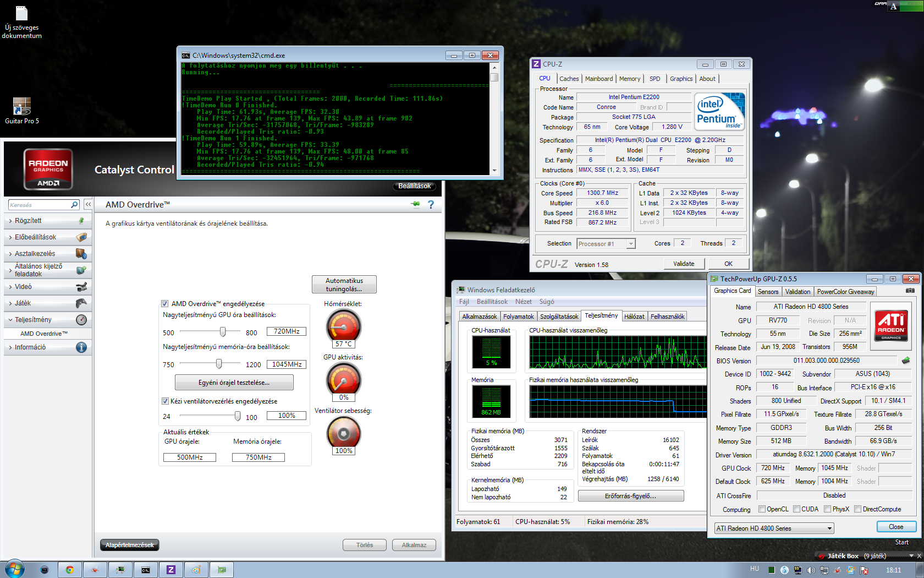Click the Teljesítmény gauge icon
Image resolution: width=924 pixels, height=578 pixels.
tap(81, 320)
